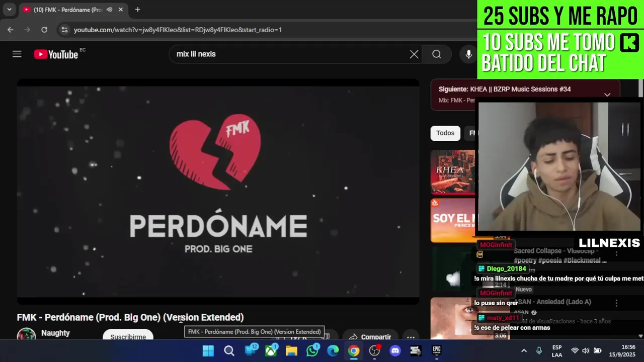
Task: Reload the current YouTube page
Action: [44, 30]
